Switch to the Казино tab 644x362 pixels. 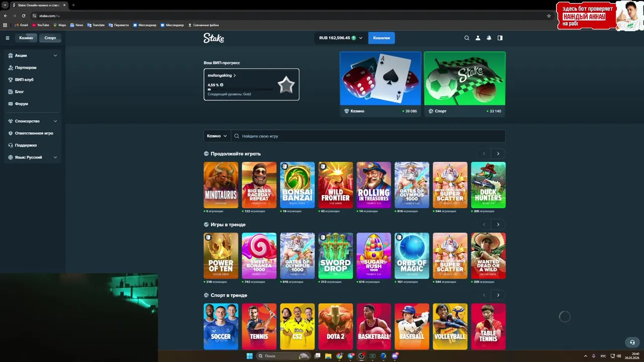(x=26, y=38)
